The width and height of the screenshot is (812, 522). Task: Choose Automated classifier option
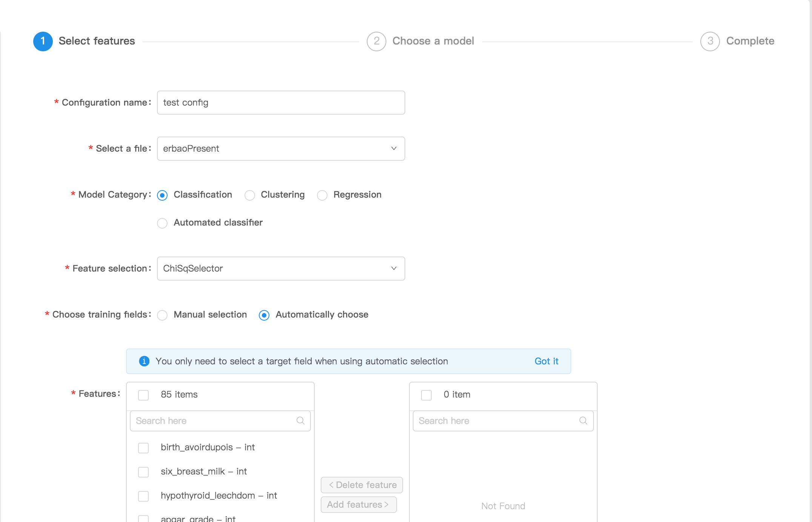(x=162, y=223)
